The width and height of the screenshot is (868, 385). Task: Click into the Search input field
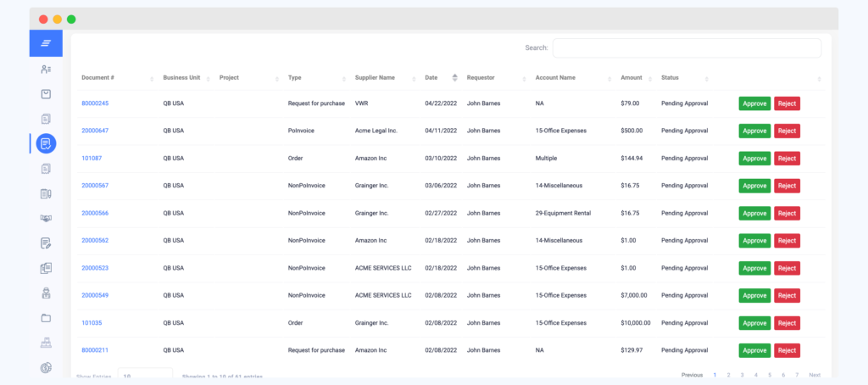[687, 48]
